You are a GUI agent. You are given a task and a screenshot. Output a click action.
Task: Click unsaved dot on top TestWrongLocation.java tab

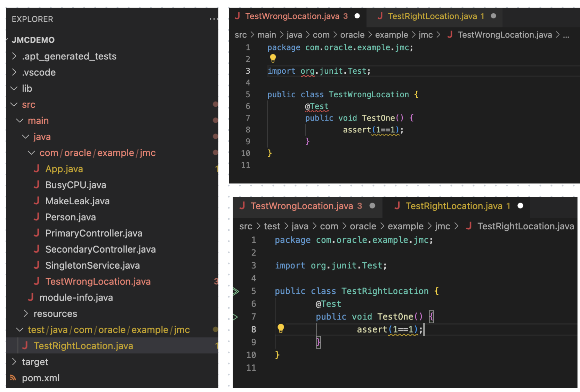click(x=357, y=16)
